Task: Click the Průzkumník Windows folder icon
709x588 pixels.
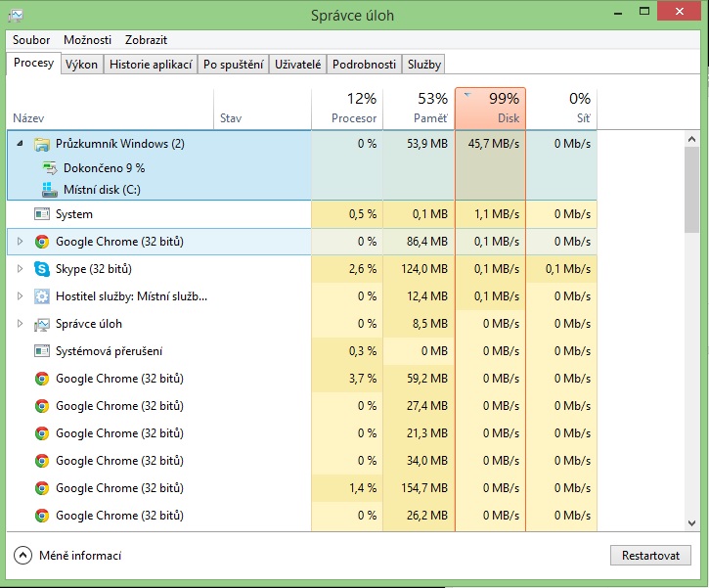Action: 42,144
